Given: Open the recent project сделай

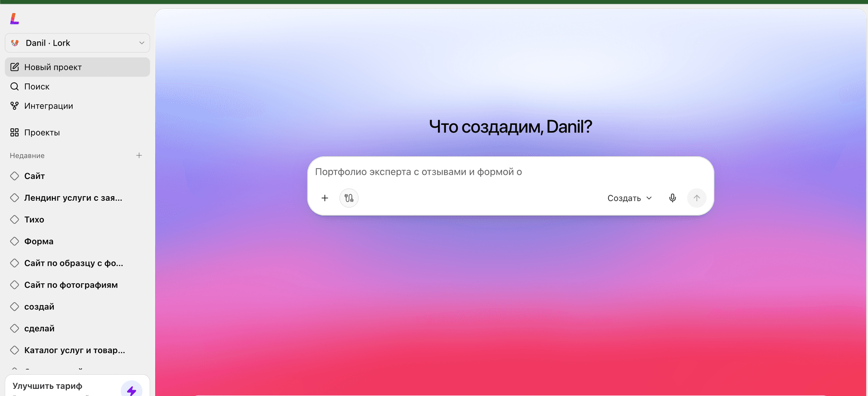Looking at the screenshot, I should click(77, 328).
